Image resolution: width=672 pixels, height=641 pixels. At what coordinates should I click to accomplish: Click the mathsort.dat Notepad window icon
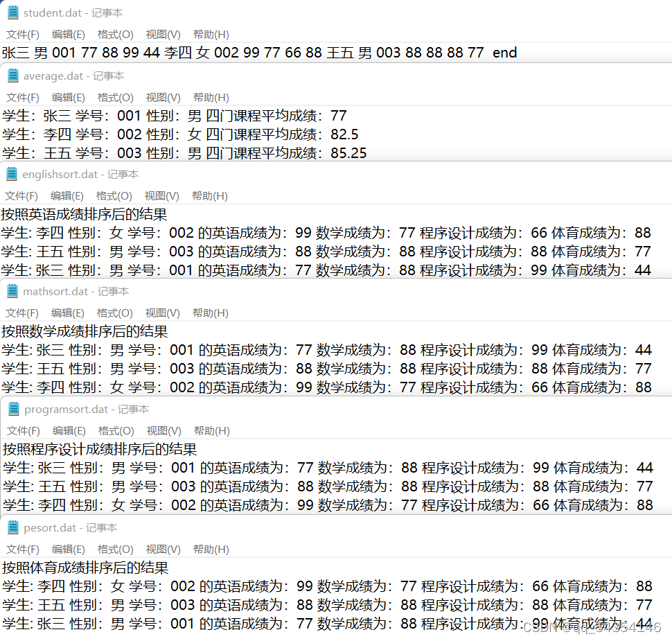[12, 291]
